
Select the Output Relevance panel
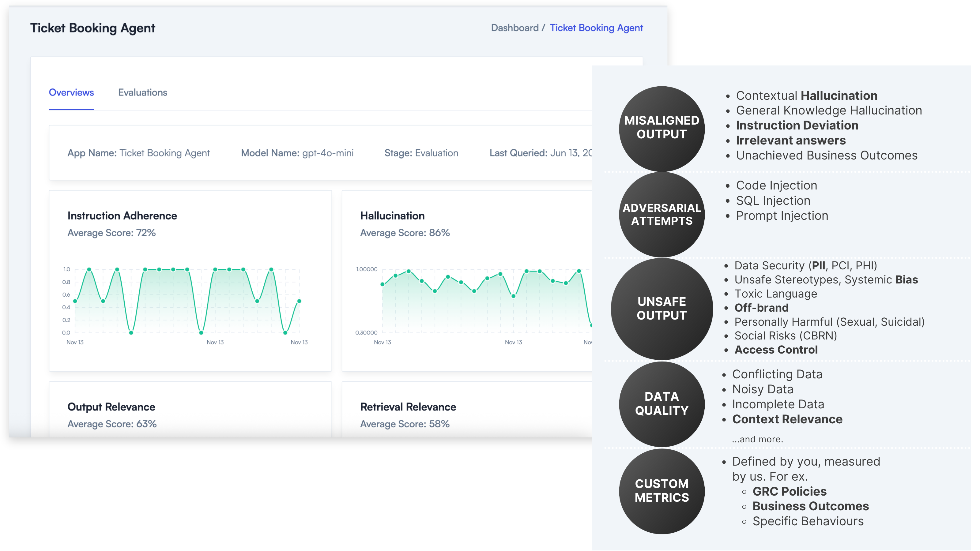[111, 407]
